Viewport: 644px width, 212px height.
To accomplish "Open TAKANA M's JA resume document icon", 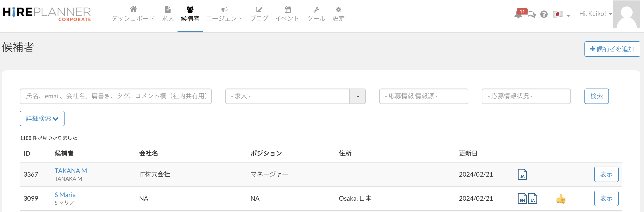I will tap(522, 174).
